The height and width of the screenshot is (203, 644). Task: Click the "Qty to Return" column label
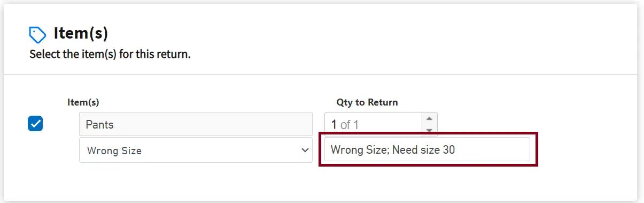tap(367, 102)
